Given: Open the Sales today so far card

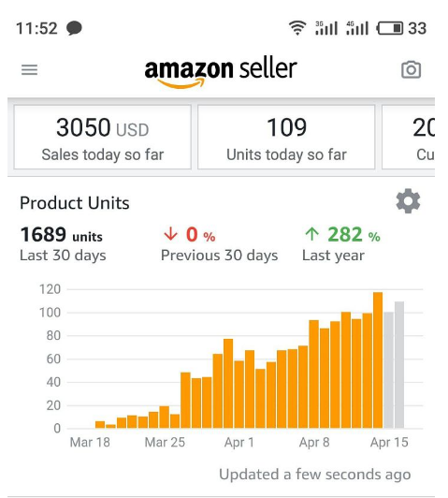Looking at the screenshot, I should (103, 138).
